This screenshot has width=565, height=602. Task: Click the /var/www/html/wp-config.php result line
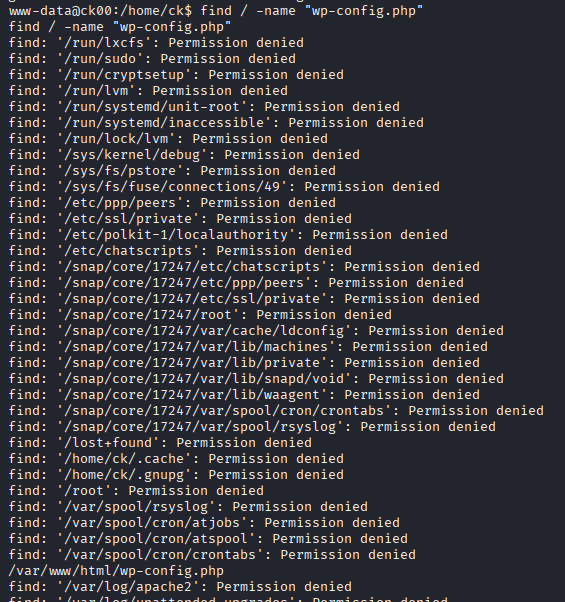click(x=116, y=571)
